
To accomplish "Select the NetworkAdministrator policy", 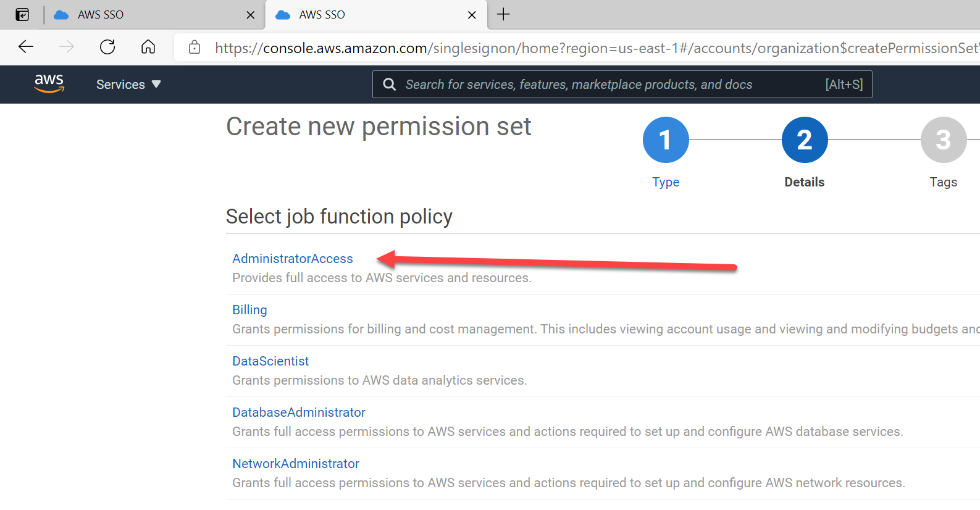I will (295, 464).
